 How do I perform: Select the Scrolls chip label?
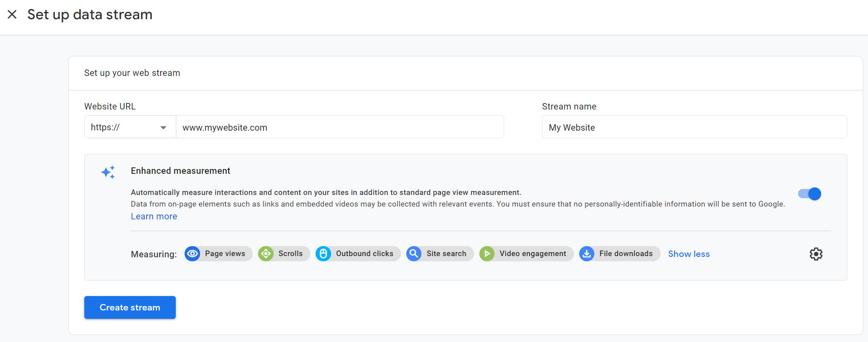pyautogui.click(x=290, y=254)
